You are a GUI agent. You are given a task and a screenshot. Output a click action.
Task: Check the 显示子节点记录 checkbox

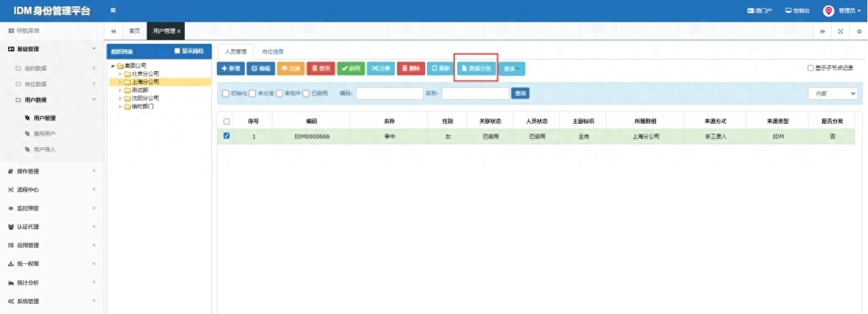click(x=810, y=68)
